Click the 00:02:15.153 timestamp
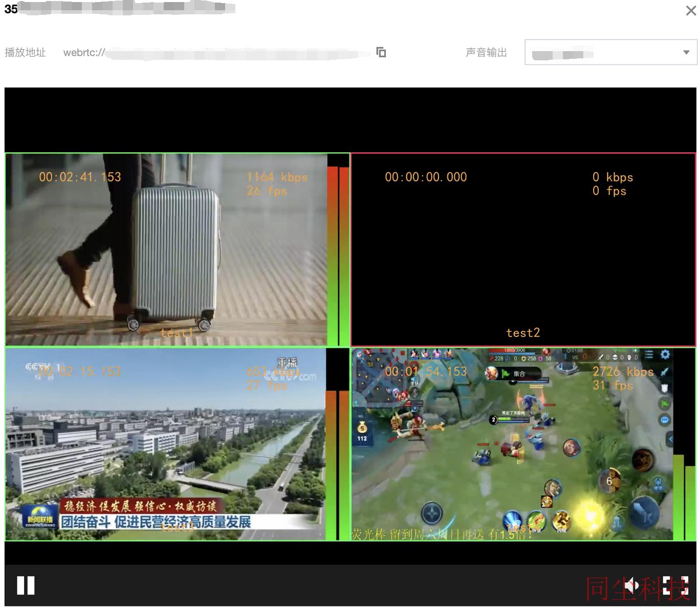 (x=80, y=372)
